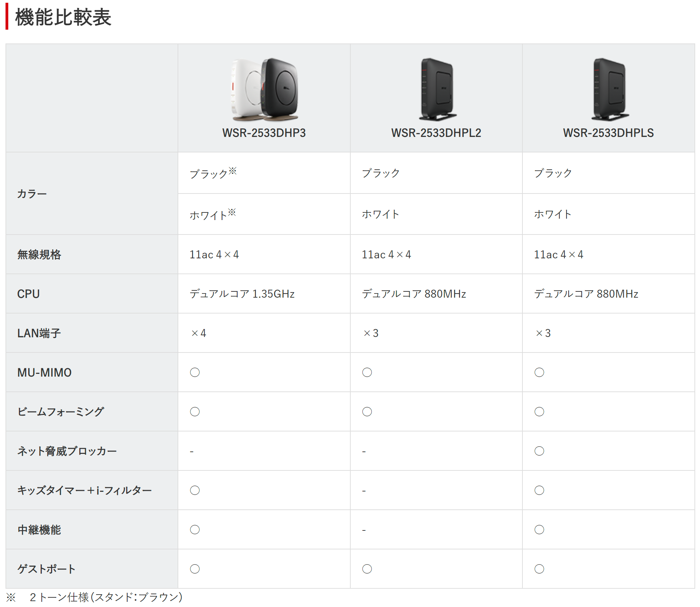Click the ネット脅威ブロッカー circle for WSR-2533DHPLS
The image size is (700, 607).
539,451
